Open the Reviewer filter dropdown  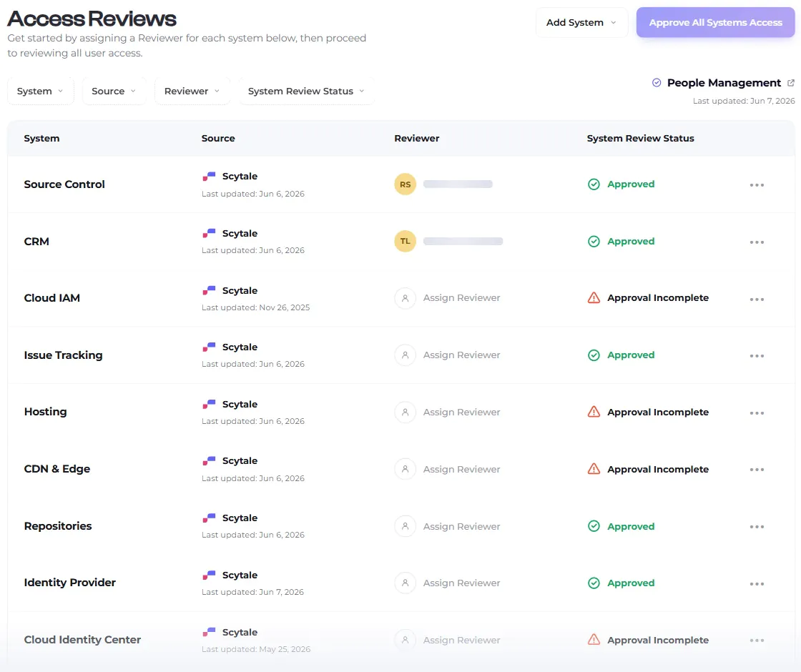click(192, 91)
